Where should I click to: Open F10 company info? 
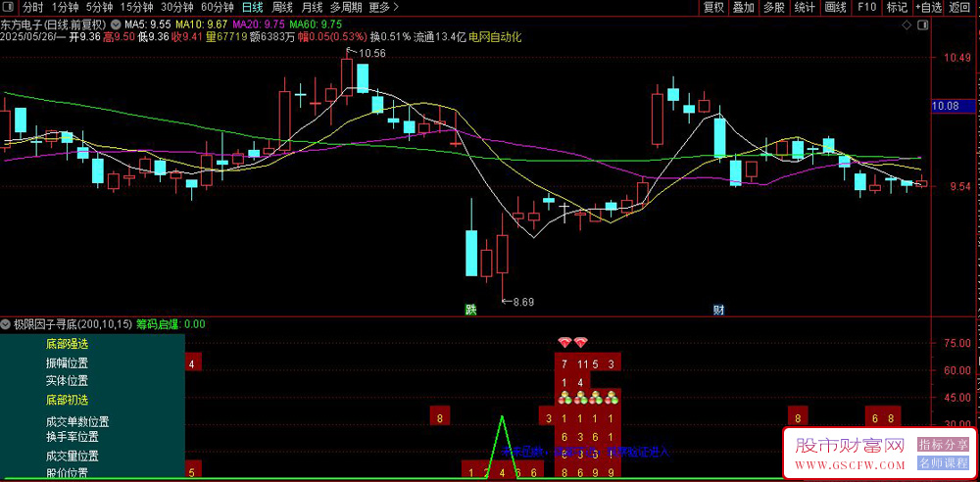pos(867,8)
